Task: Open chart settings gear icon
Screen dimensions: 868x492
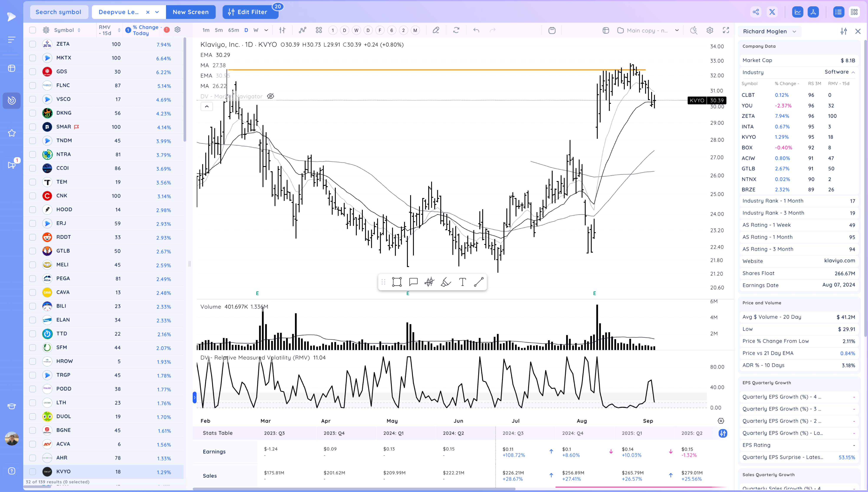Action: click(710, 30)
